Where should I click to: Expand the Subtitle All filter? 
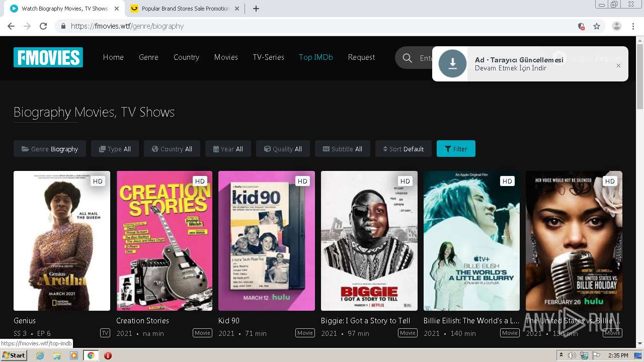[x=342, y=149]
